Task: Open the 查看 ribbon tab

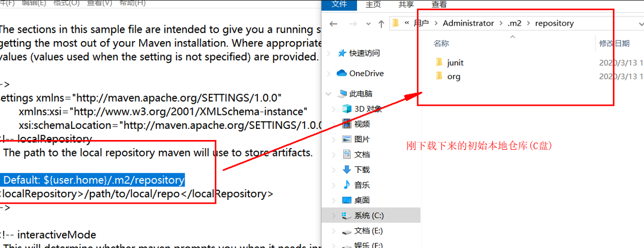Action: pos(439,4)
